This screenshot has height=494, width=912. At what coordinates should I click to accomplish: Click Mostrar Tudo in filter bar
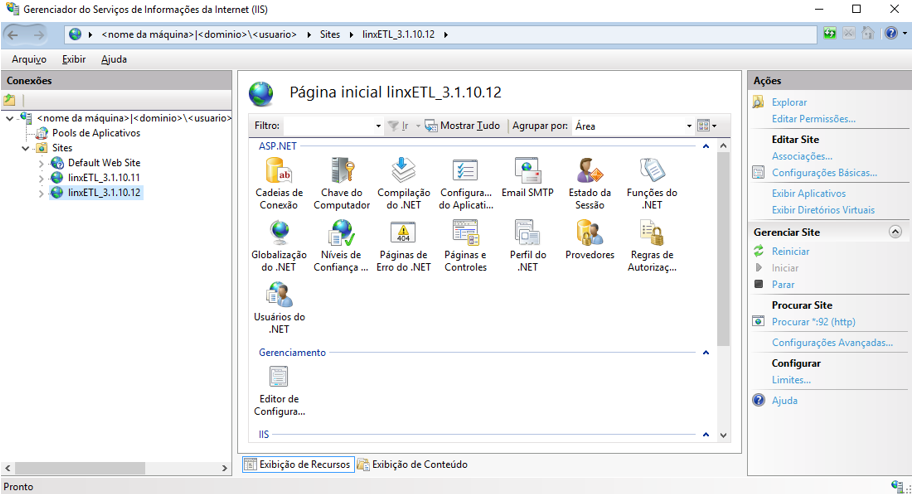pos(462,126)
